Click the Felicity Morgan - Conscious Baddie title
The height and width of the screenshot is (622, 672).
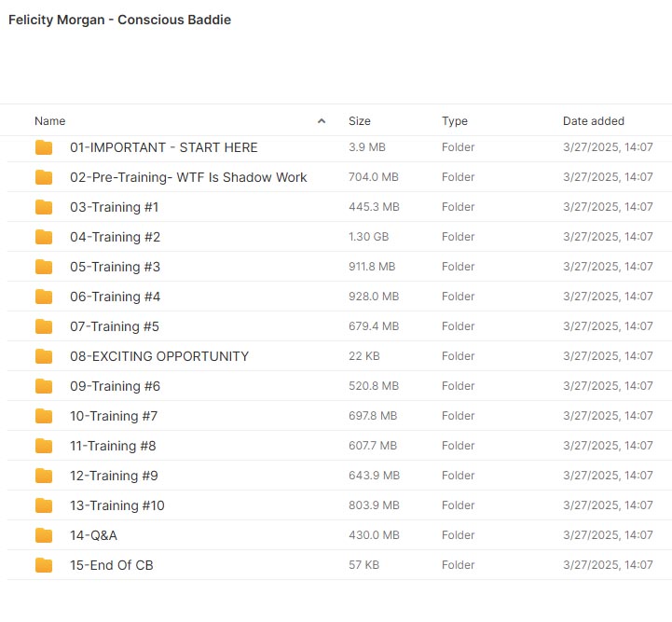tap(119, 20)
